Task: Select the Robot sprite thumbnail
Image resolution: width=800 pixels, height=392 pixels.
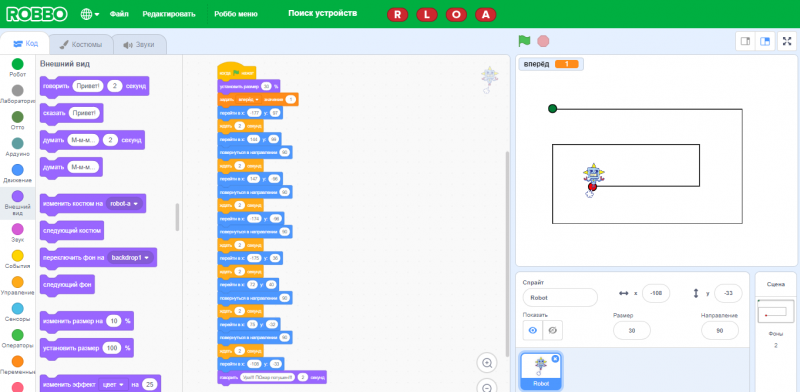Action: click(x=541, y=372)
